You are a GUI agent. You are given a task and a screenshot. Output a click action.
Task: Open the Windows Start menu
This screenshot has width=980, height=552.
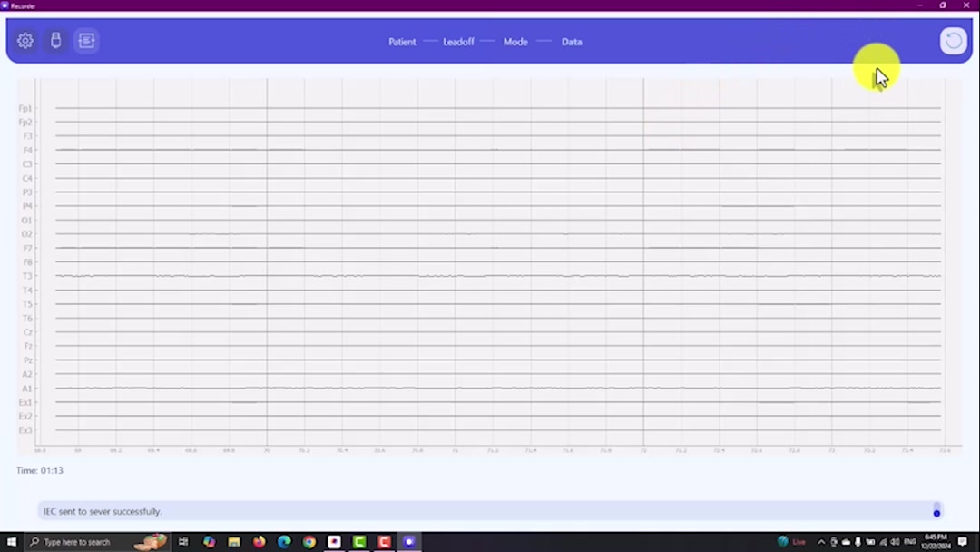pyautogui.click(x=11, y=541)
